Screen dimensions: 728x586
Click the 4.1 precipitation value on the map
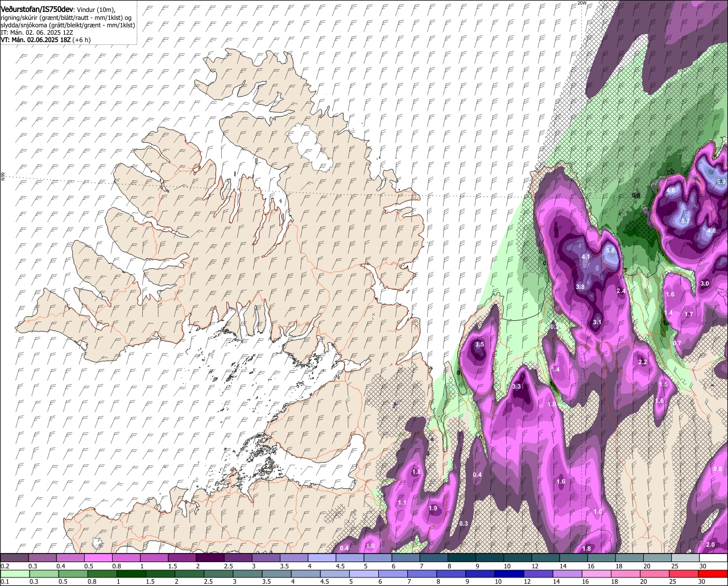tap(586, 257)
